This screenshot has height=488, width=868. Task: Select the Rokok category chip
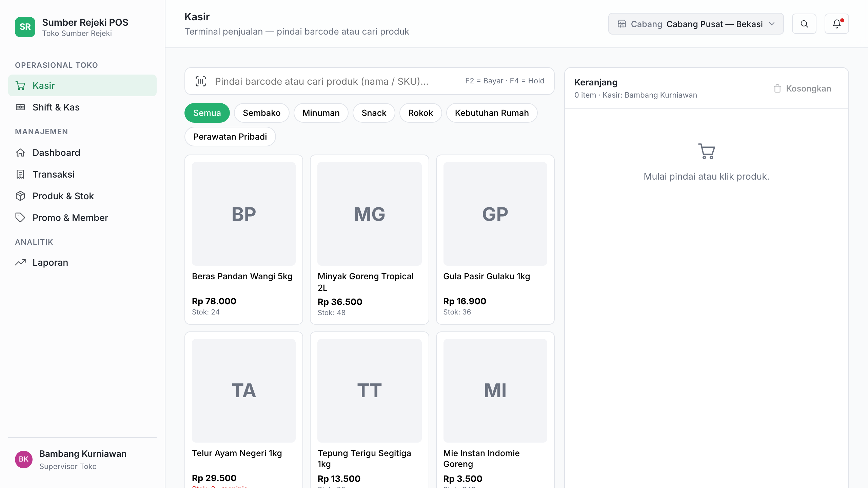point(421,113)
